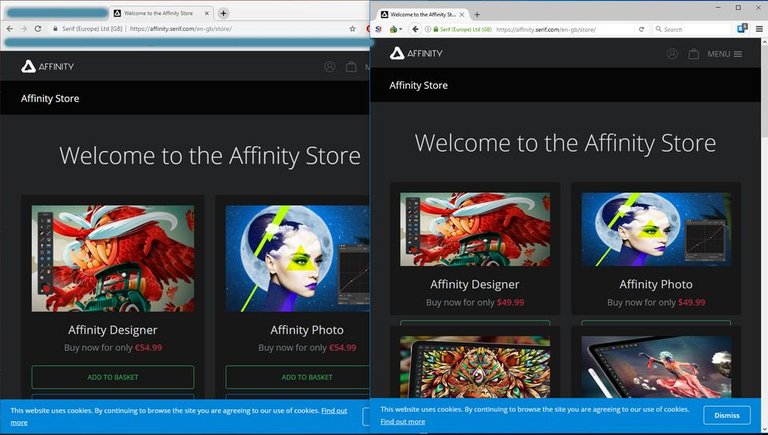This screenshot has height=435, width=768.
Task: Open Affinity Designer artwork in left window
Action: tap(113, 258)
